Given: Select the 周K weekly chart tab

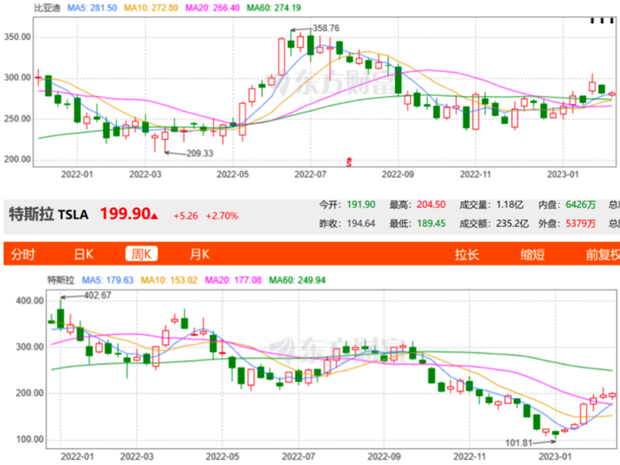Looking at the screenshot, I should click(142, 254).
